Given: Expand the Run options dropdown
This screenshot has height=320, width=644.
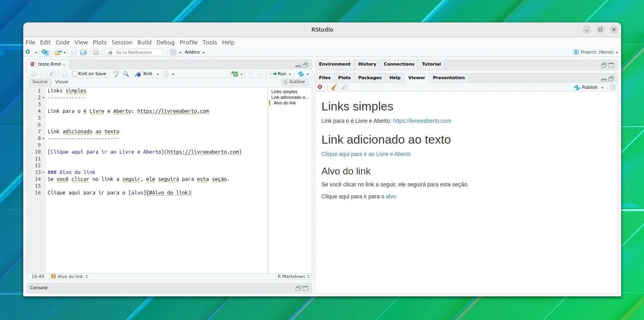Looking at the screenshot, I should pyautogui.click(x=290, y=74).
